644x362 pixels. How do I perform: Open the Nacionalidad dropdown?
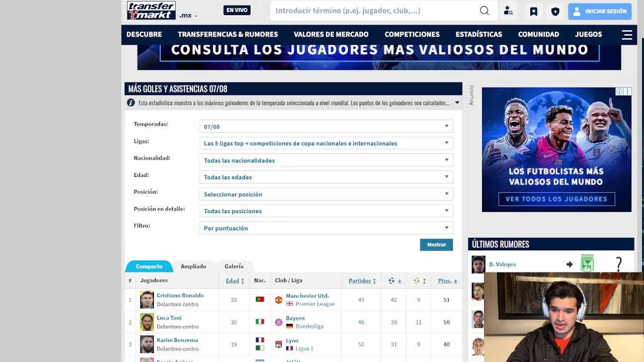[x=326, y=160]
